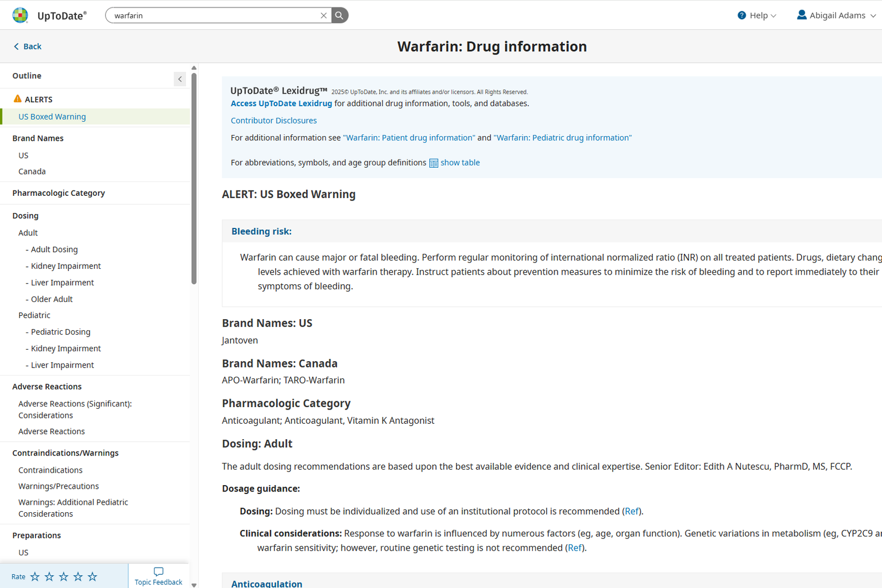
Task: Jump to Pediatric Dosing section
Action: point(60,332)
